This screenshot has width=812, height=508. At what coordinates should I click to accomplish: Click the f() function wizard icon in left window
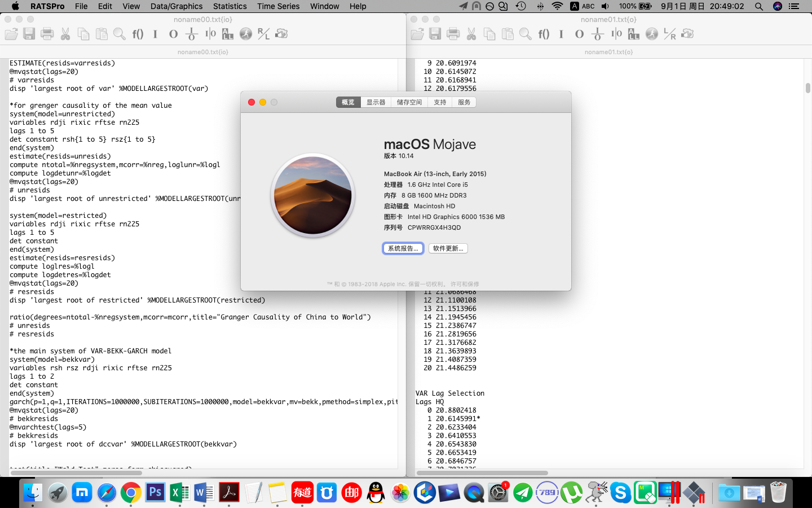[x=138, y=34]
